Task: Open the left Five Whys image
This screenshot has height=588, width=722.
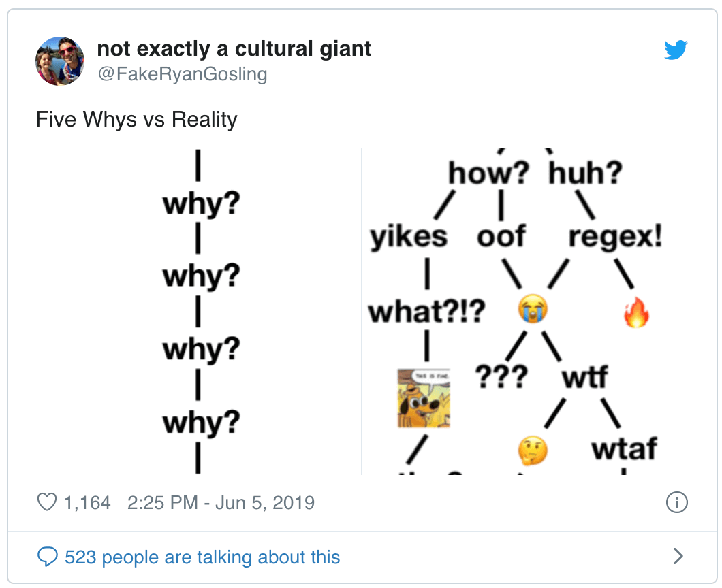Action: pos(198,312)
